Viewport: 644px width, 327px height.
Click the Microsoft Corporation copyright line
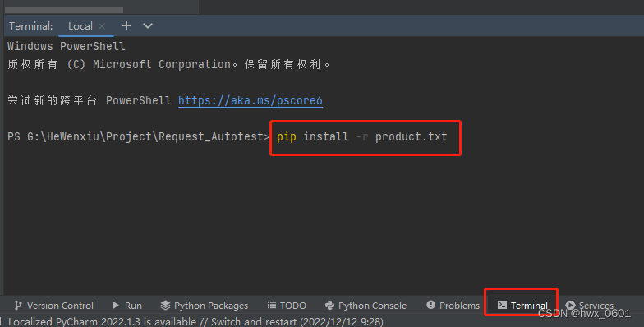click(x=168, y=64)
